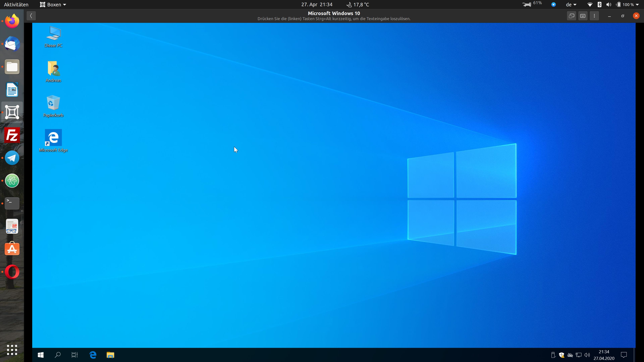Open Ubuntu Software from the dock
The height and width of the screenshot is (362, 644).
tap(12, 249)
